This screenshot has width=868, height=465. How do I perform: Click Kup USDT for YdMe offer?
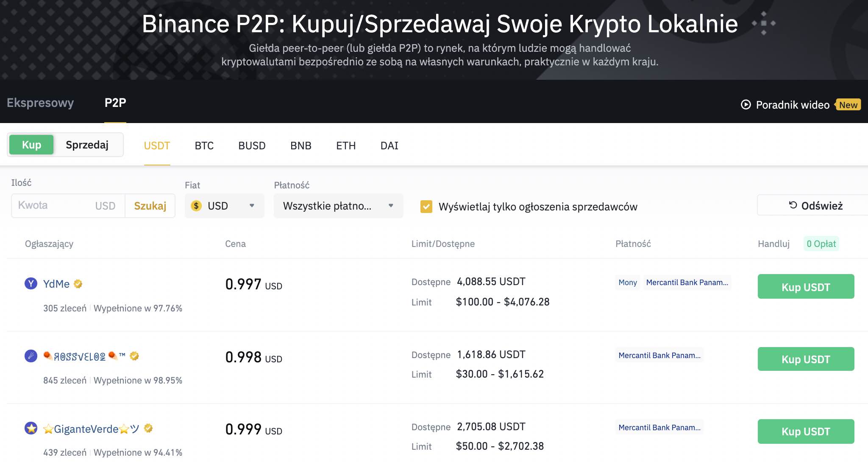point(806,287)
